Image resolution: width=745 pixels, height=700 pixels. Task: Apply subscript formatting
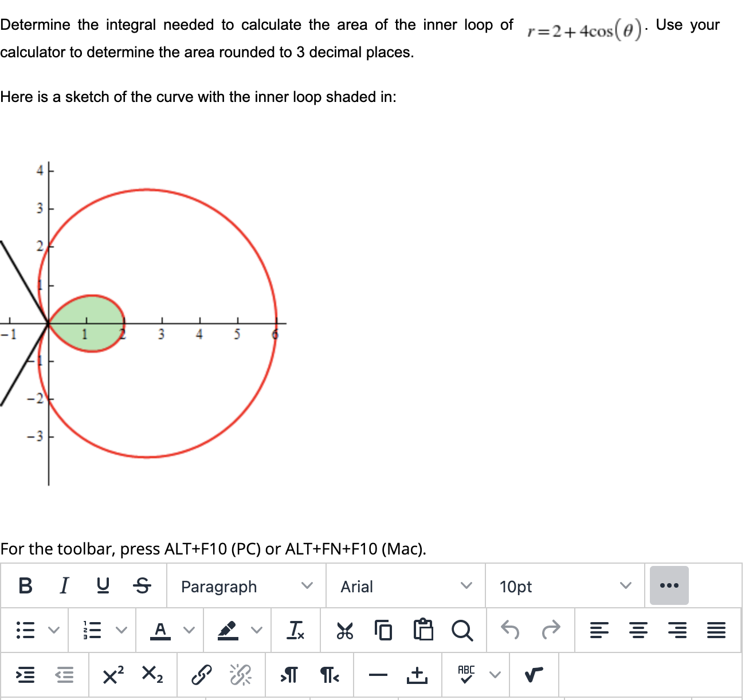pyautogui.click(x=152, y=676)
